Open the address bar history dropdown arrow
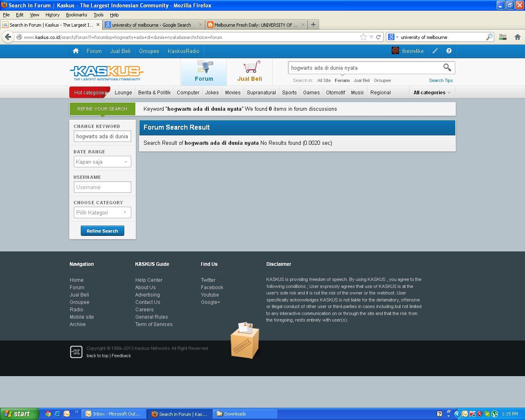 tap(371, 37)
